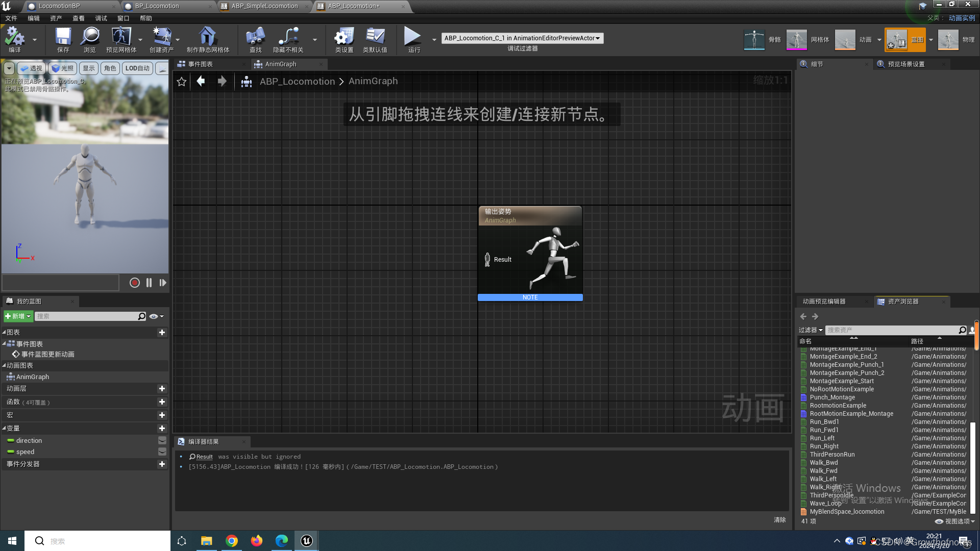This screenshot has width=980, height=551.
Task: Click ABP_Locomotion breadcrumb link
Action: 297,81
